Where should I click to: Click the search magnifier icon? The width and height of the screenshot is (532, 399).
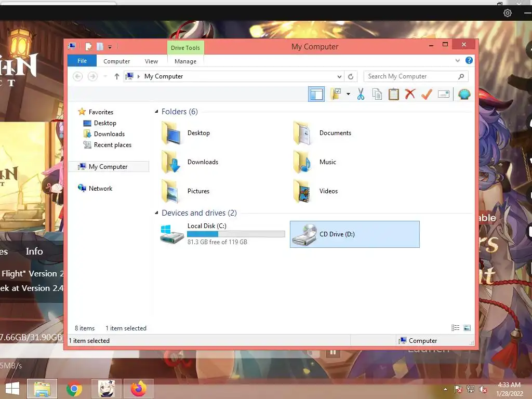pos(461,76)
